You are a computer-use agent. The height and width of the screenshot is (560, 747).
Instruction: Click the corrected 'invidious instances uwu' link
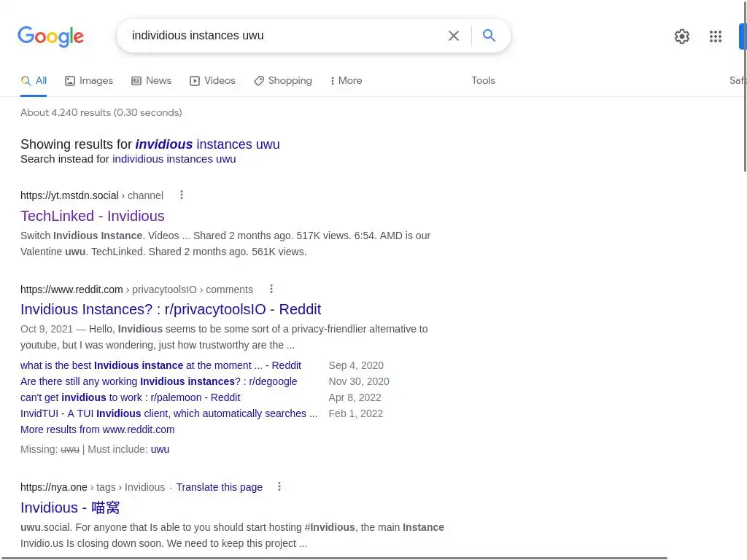pos(207,144)
